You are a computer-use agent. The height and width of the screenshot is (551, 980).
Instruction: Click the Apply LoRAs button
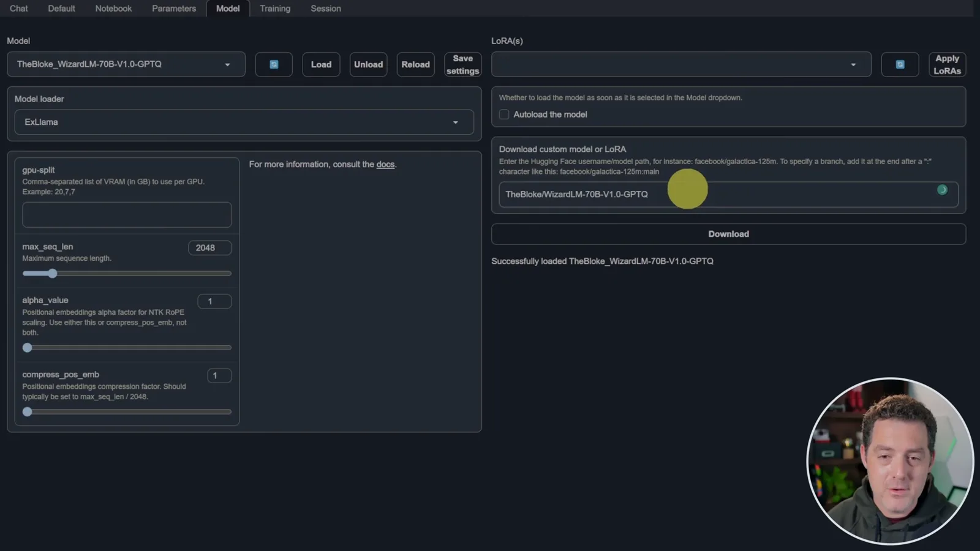click(x=947, y=64)
